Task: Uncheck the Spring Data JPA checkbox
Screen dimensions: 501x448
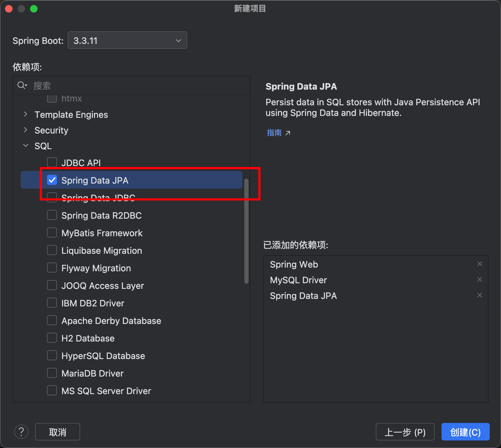Action: (x=52, y=180)
